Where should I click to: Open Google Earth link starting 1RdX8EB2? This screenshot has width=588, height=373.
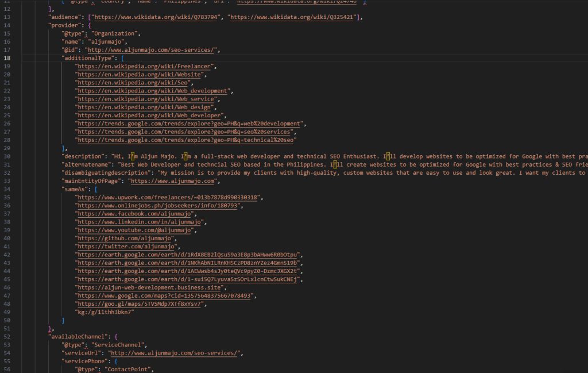[188, 255]
